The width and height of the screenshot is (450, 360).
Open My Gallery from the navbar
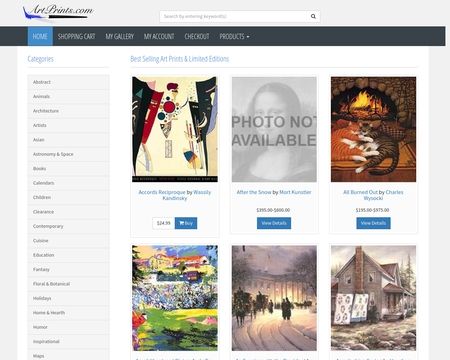[120, 36]
